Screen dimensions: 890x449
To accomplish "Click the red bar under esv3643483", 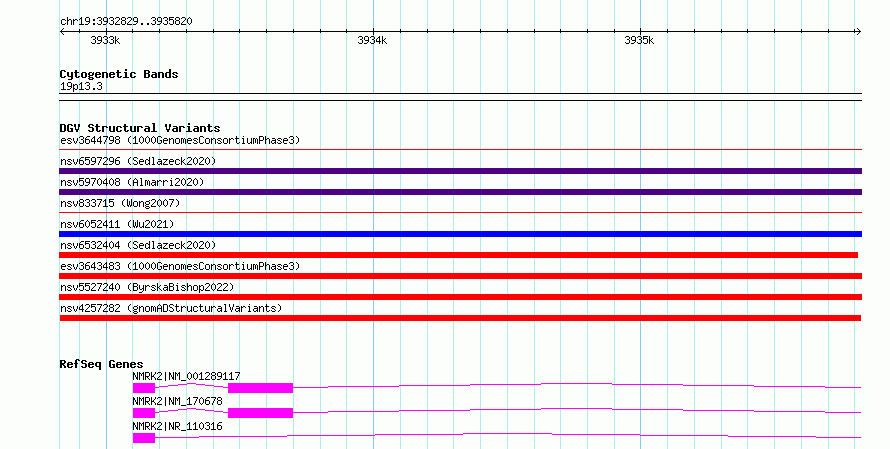I will (460, 276).
